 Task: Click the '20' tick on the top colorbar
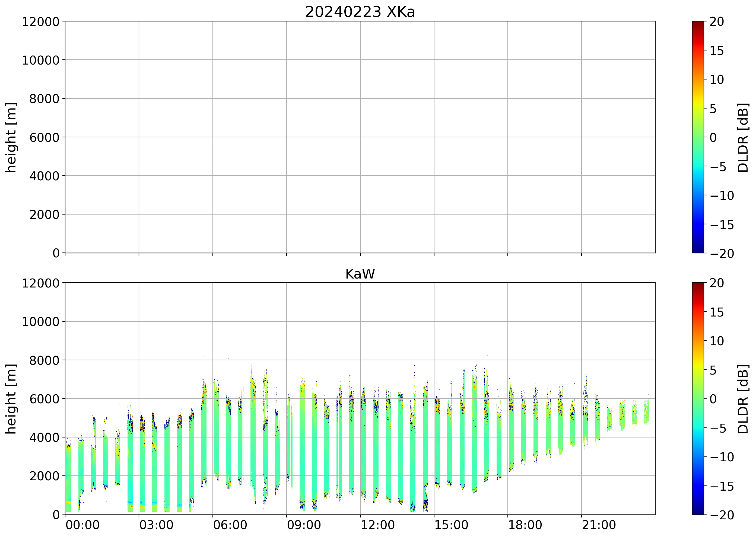click(x=717, y=22)
